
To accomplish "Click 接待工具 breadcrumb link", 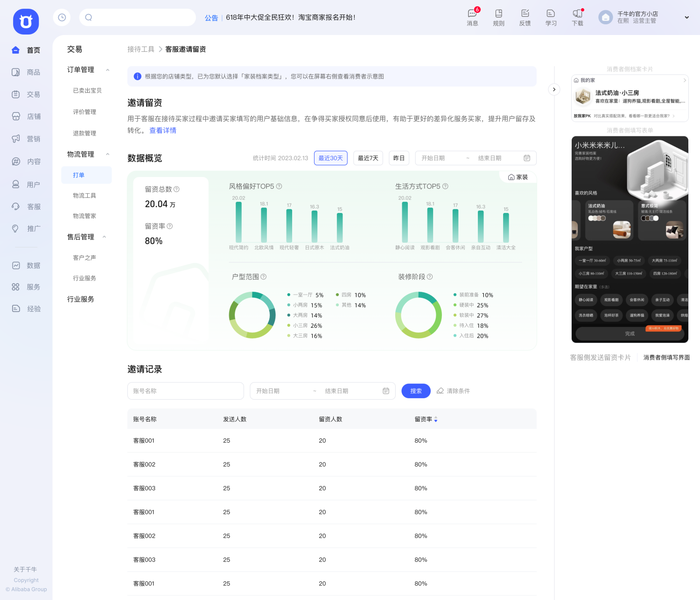I will (141, 49).
